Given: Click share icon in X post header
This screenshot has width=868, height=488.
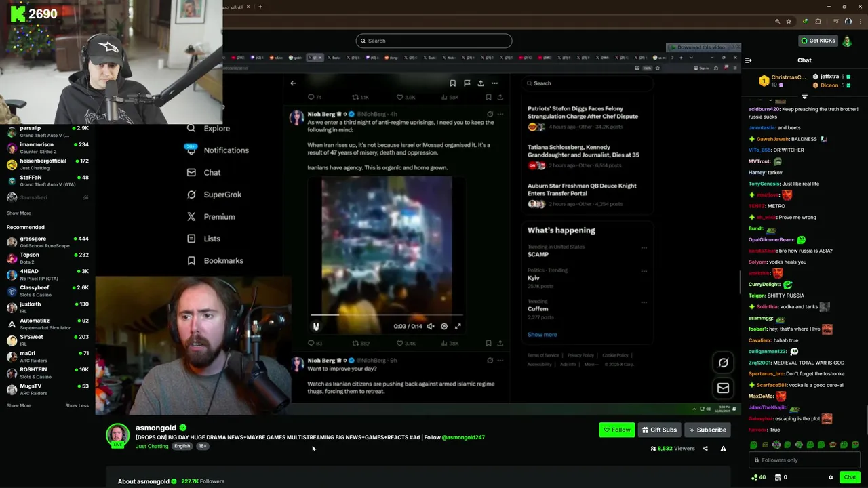Looking at the screenshot, I should pos(481,83).
